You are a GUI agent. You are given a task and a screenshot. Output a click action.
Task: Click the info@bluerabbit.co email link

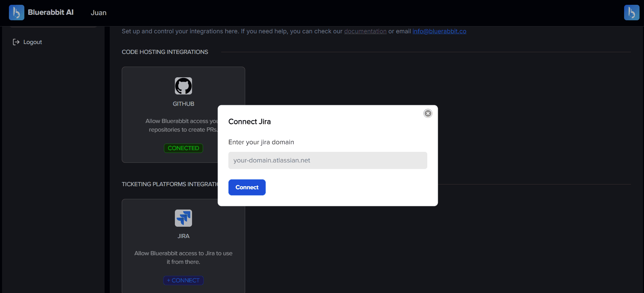pyautogui.click(x=439, y=31)
